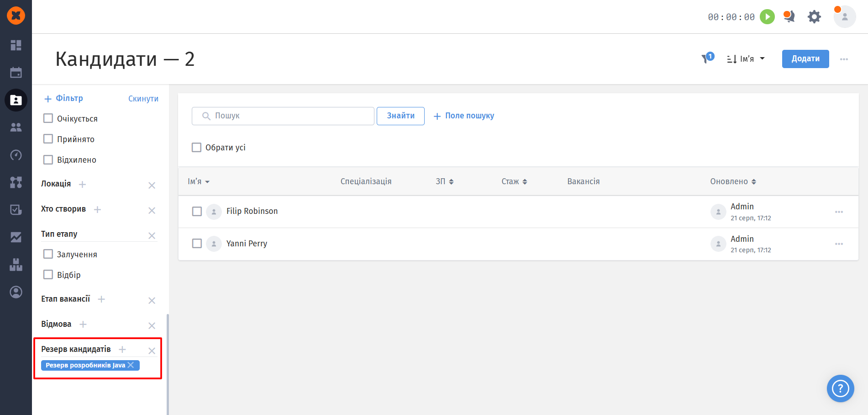
Task: Add a value to Етап вакансії filter
Action: (101, 299)
